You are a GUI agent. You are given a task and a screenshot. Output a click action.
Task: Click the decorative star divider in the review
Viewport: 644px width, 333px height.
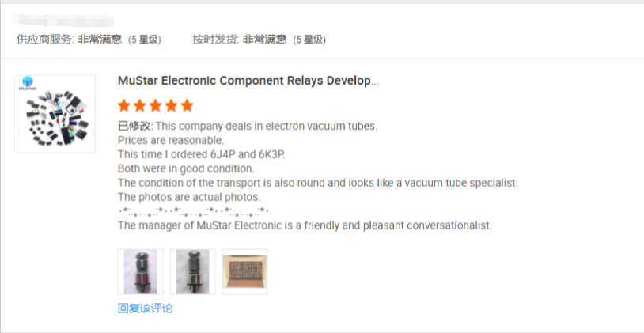click(x=194, y=211)
